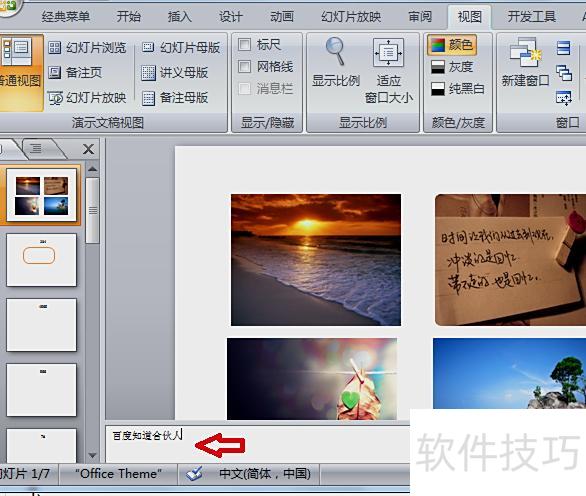Screen dimensions: 586x496
Task: Open the Review (审阅) ribbon tab
Action: coord(420,16)
